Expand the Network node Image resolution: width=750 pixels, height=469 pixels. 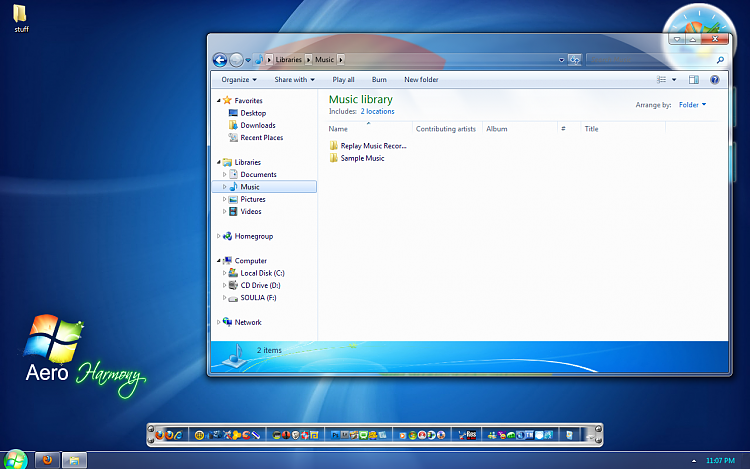tap(219, 322)
